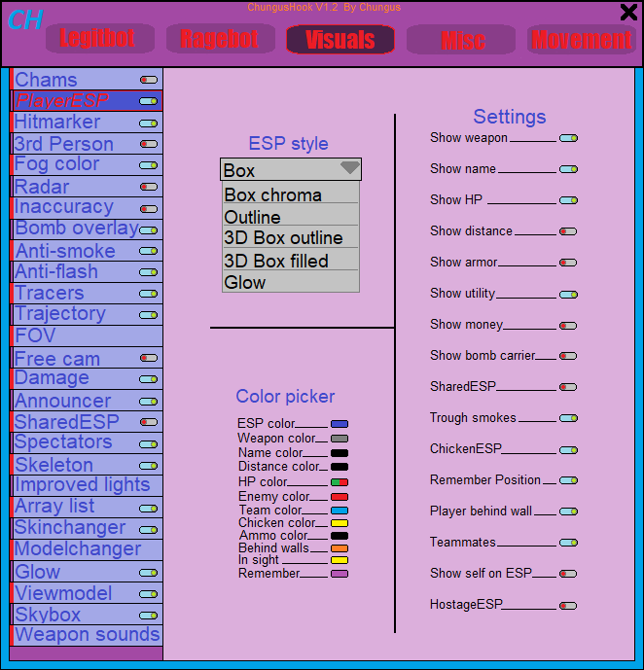Go to the Ragebot tab
The image size is (644, 670).
[219, 40]
